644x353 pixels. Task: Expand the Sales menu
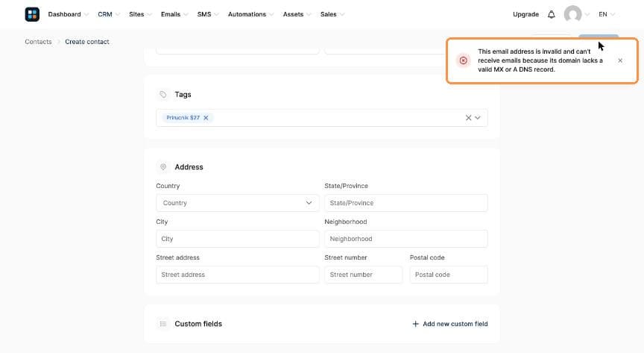click(332, 14)
